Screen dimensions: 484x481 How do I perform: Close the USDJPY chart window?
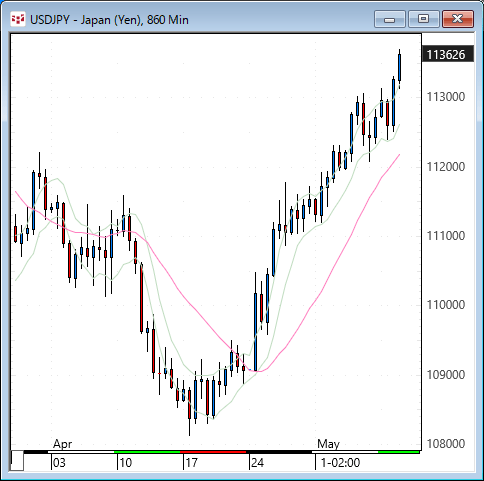458,19
